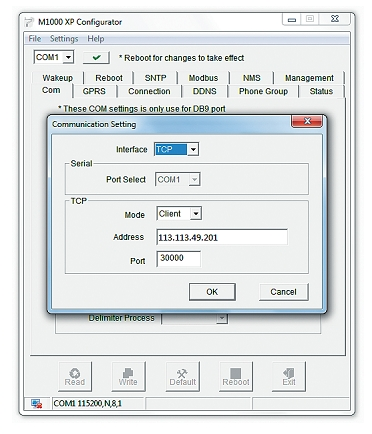Switch to the Connection tab
This screenshot has height=434, width=372.
[x=149, y=91]
